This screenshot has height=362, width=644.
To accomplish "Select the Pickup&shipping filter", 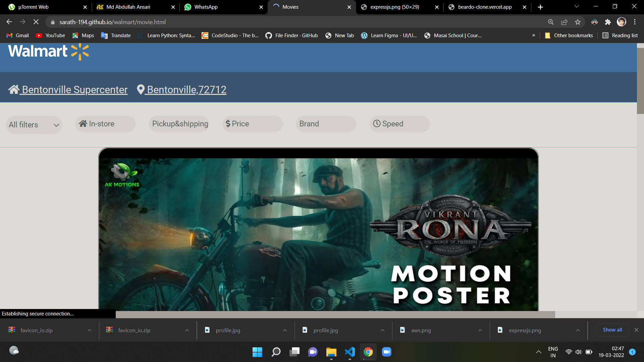I will pos(179,124).
